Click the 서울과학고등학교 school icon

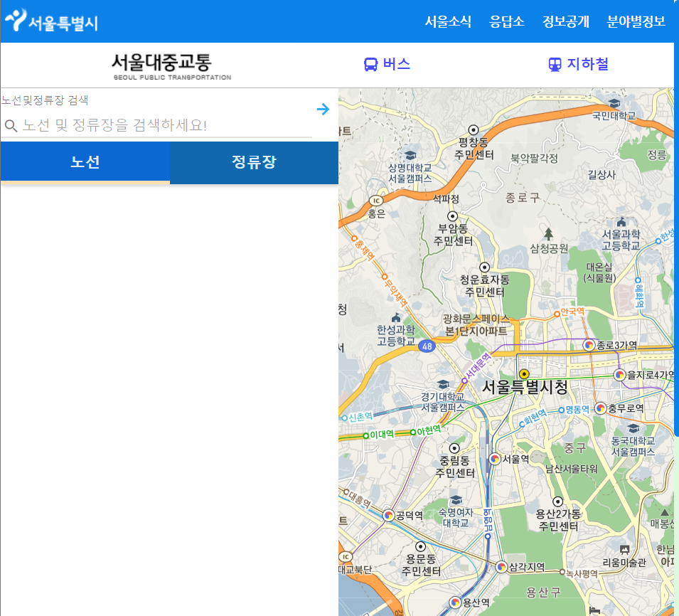tap(621, 222)
